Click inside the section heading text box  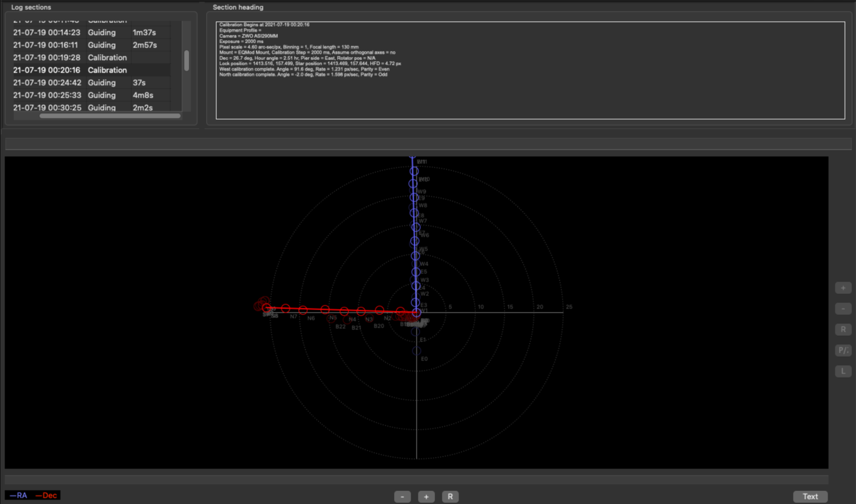click(530, 71)
